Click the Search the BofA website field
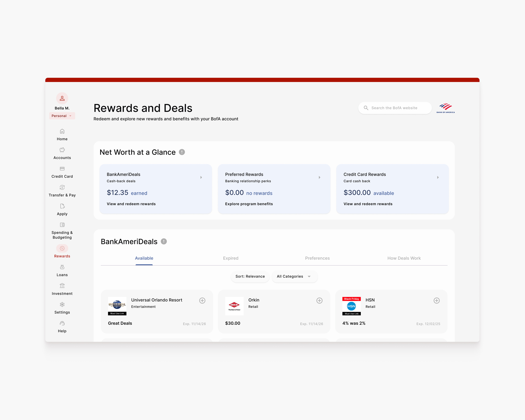 click(x=395, y=108)
